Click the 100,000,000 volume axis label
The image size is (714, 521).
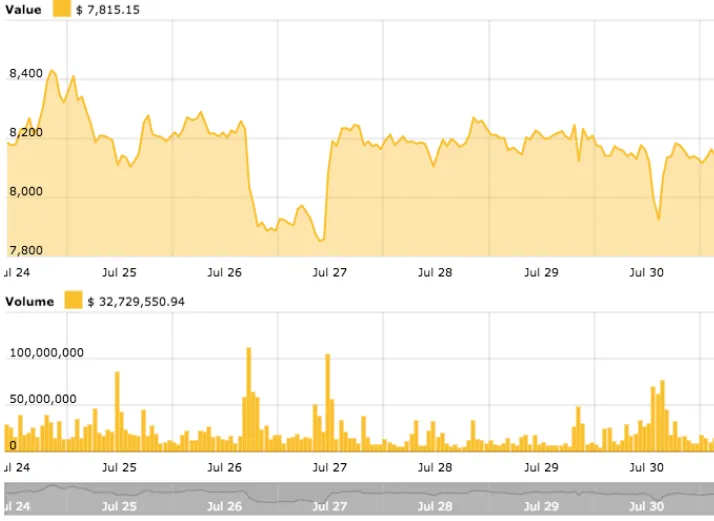point(46,352)
